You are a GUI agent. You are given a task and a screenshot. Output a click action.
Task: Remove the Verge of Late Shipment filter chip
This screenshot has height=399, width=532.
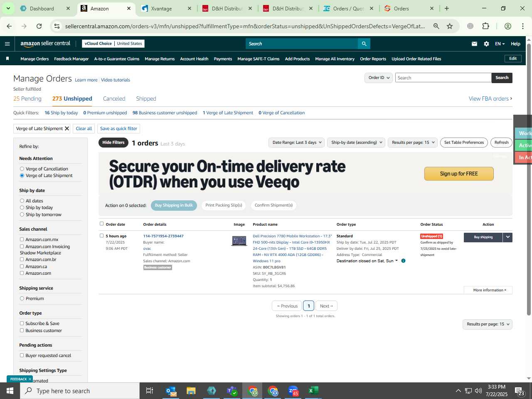pyautogui.click(x=66, y=128)
